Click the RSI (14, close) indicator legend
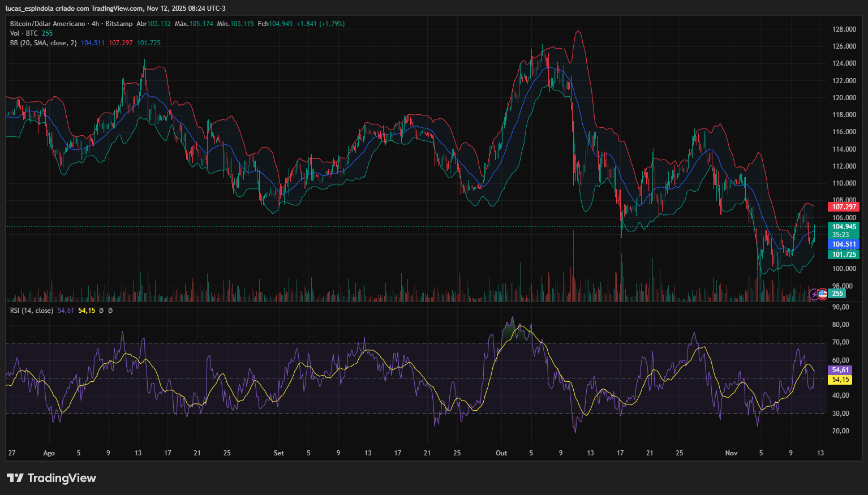Image resolution: width=868 pixels, height=495 pixels. pos(32,311)
